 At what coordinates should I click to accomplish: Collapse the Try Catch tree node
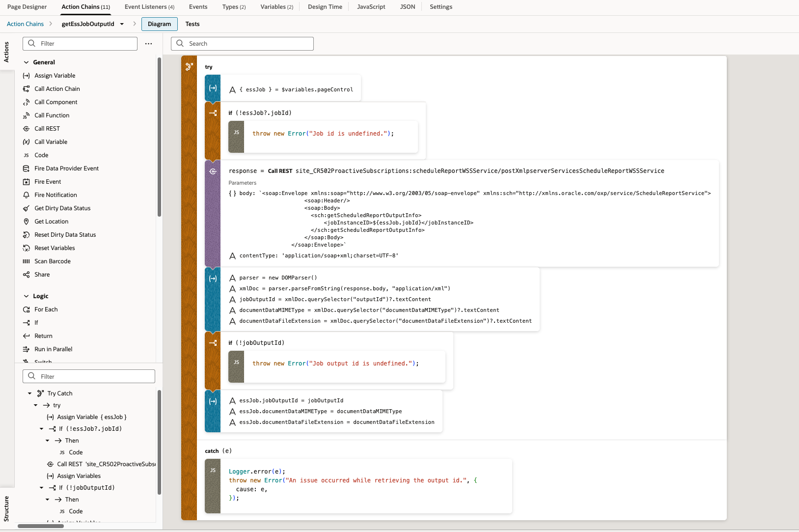[30, 393]
